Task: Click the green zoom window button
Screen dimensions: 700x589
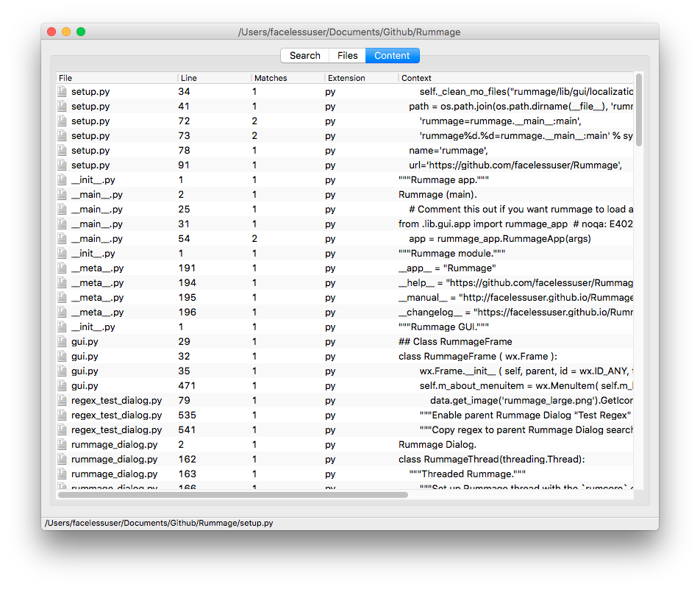Action: [x=81, y=32]
